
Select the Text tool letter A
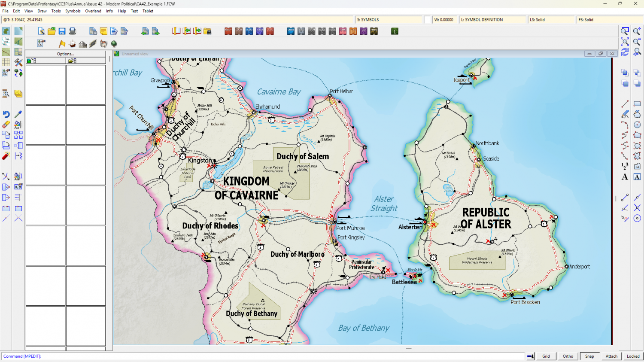click(x=625, y=177)
